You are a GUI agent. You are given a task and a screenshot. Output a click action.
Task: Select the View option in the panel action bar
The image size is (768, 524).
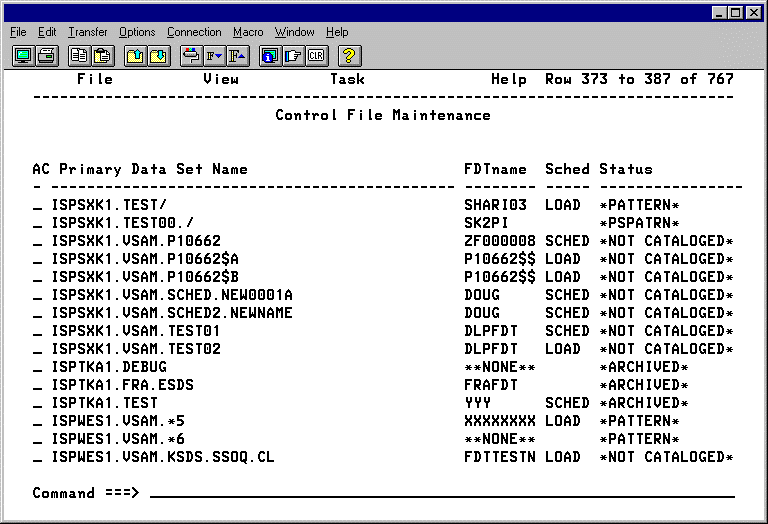click(221, 79)
